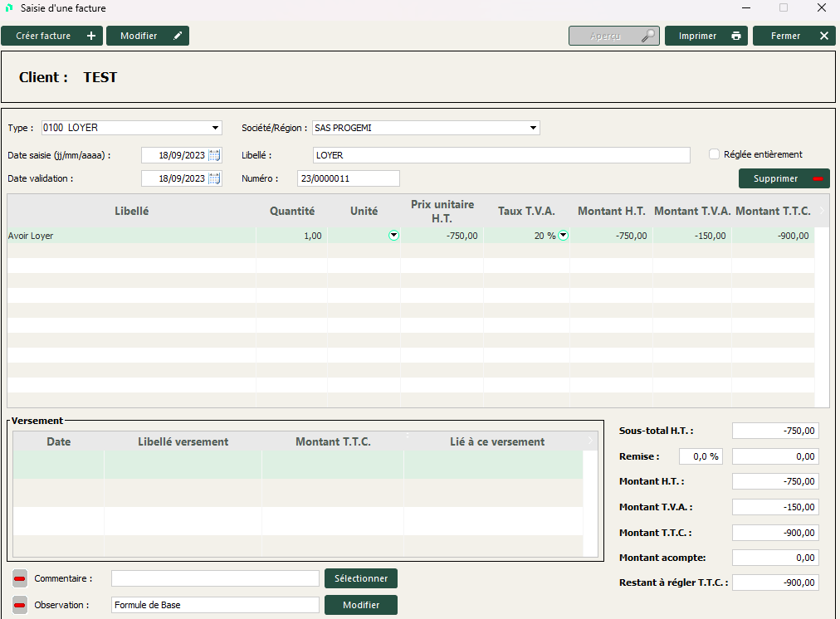Click the Remise percentage field
840x619 pixels.
click(700, 456)
